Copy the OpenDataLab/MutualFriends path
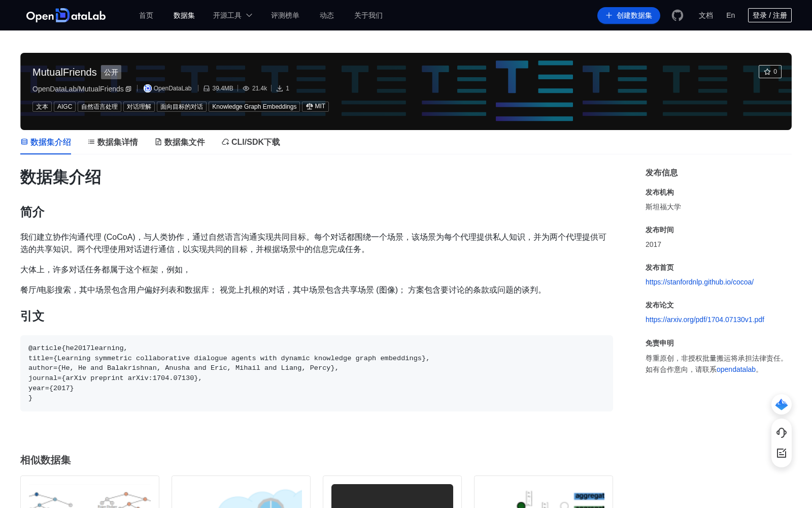The image size is (812, 508). click(x=128, y=89)
